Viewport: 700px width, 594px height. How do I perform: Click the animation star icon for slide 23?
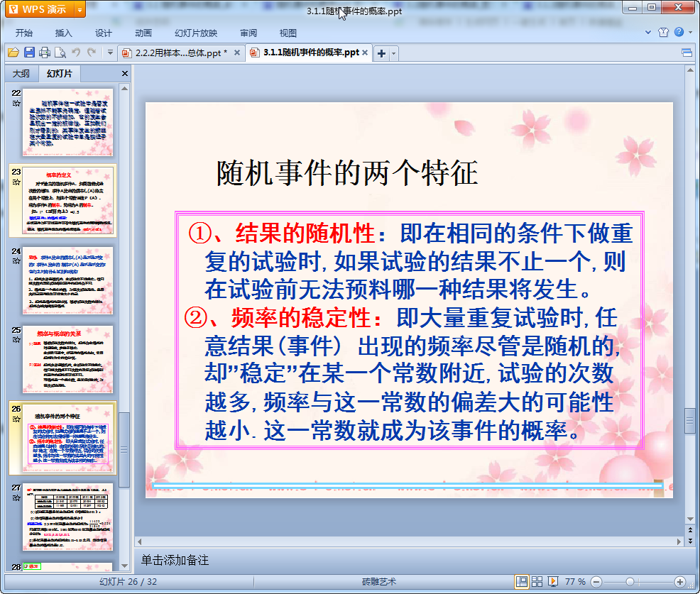coord(16,182)
